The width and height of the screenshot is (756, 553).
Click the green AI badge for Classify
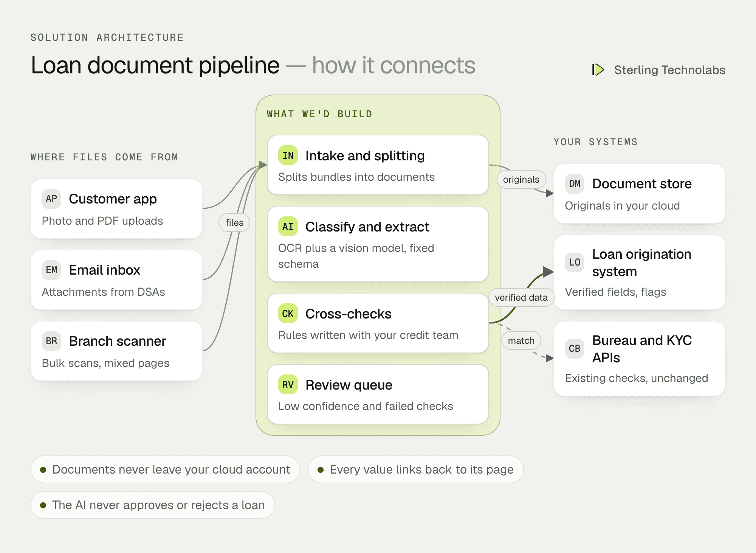tap(288, 227)
